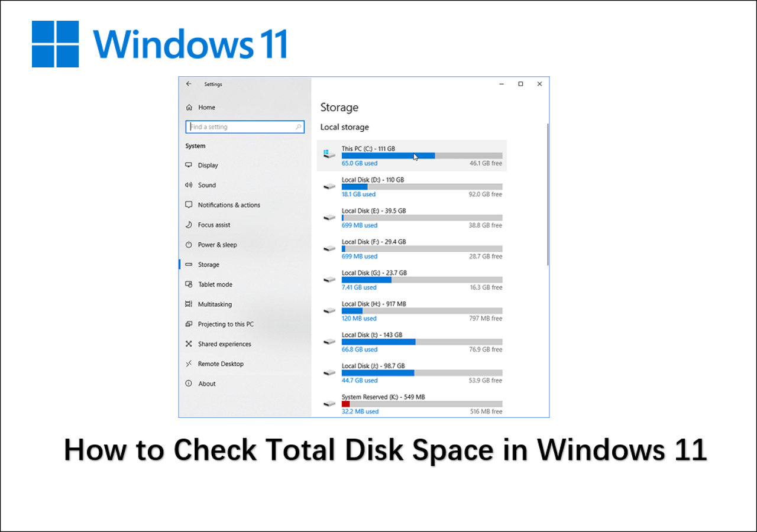Click the Local Disk (F:) drive icon
The height and width of the screenshot is (532, 757).
(x=329, y=248)
